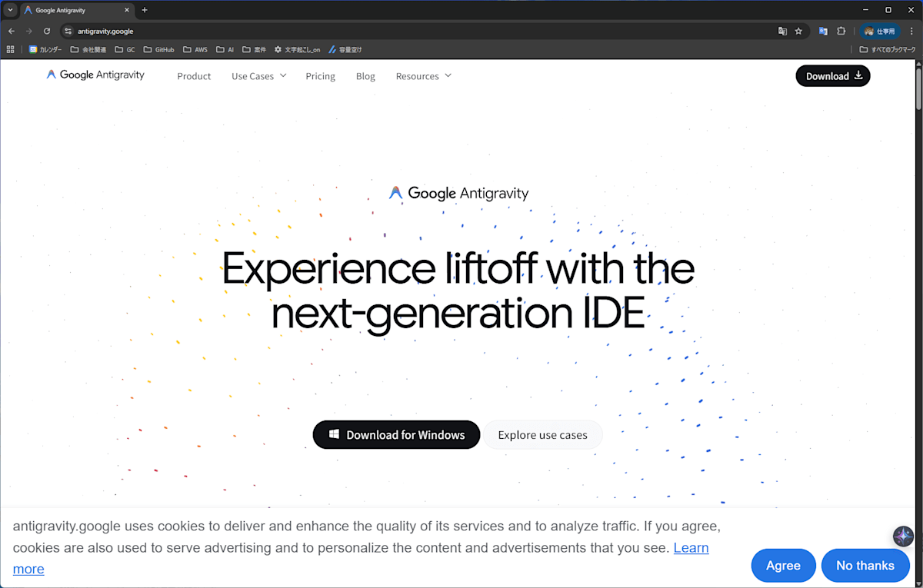Open the tab search dropdown arrow
The width and height of the screenshot is (923, 588).
pyautogui.click(x=10, y=10)
